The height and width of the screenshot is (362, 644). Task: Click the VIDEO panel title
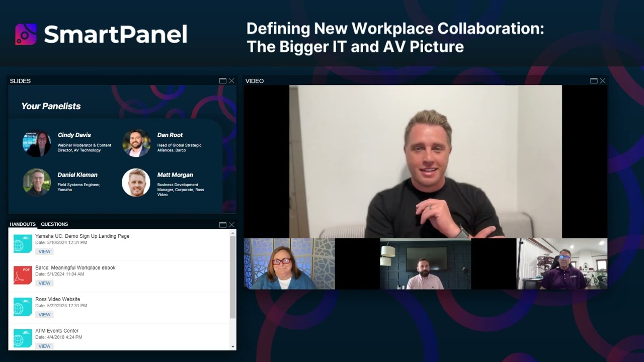255,81
